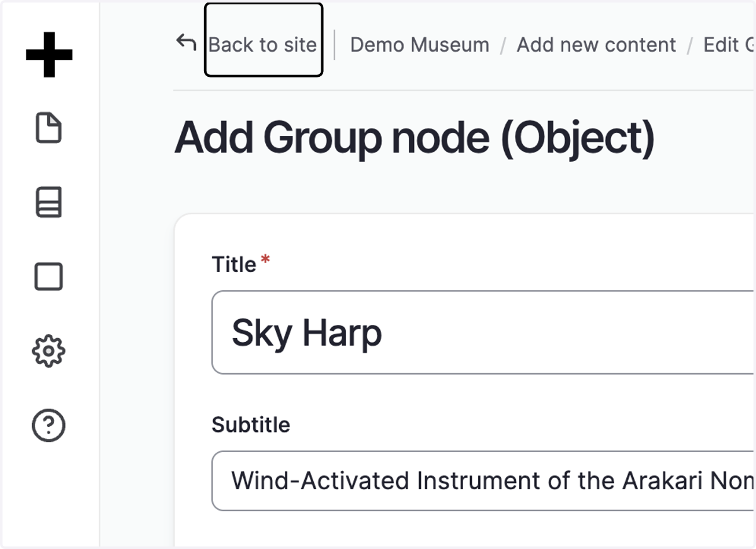Click the Subtitle field label

pyautogui.click(x=251, y=425)
